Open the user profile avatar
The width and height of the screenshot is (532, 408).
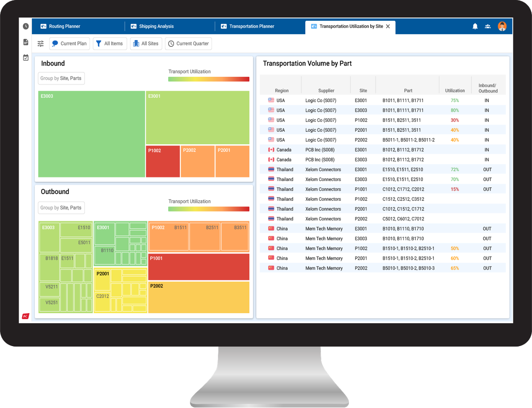point(502,26)
